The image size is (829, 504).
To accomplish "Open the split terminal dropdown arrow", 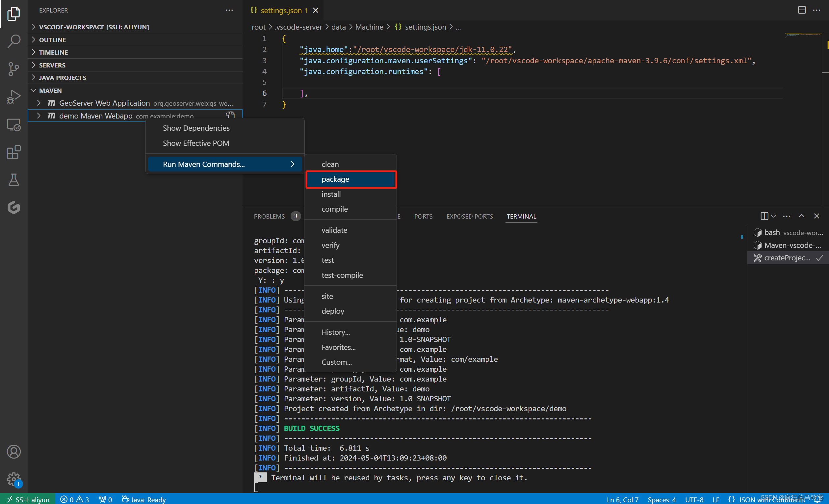I will pos(773,216).
